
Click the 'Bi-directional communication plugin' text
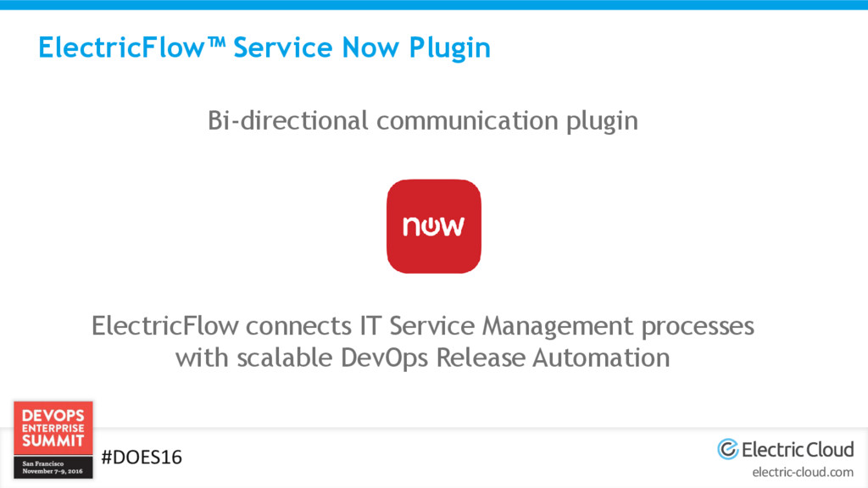423,121
